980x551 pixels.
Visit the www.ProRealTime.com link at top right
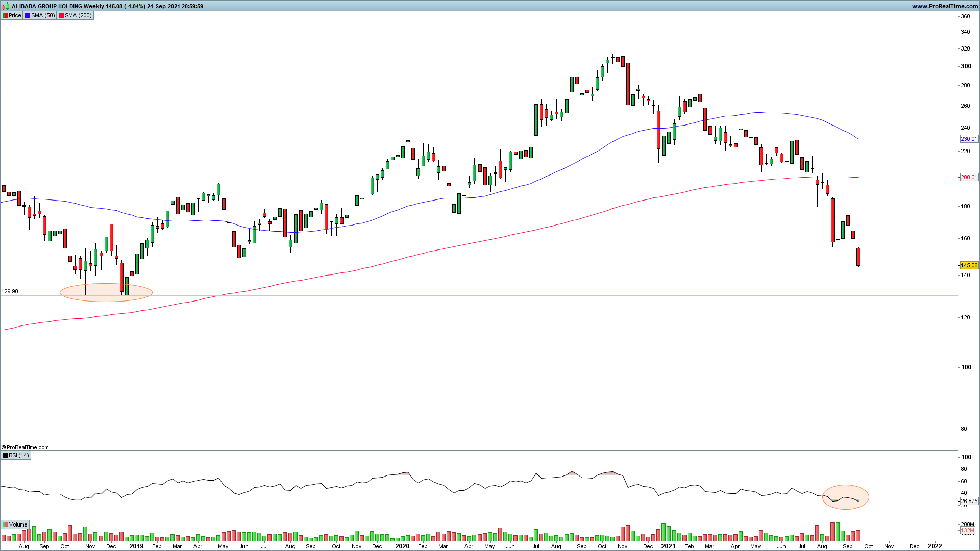coord(944,6)
